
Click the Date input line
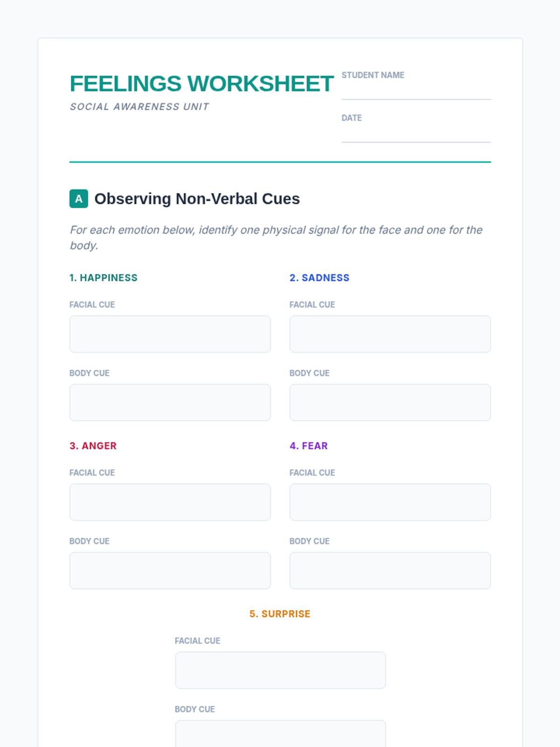click(416, 134)
